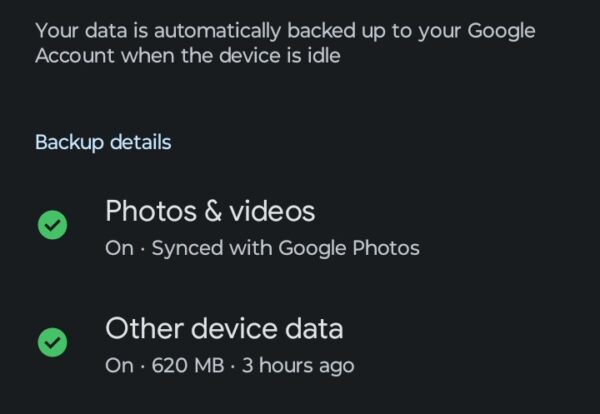Click the word "data" in Other device data title
Viewport: 600px width, 414px height.
[312, 328]
